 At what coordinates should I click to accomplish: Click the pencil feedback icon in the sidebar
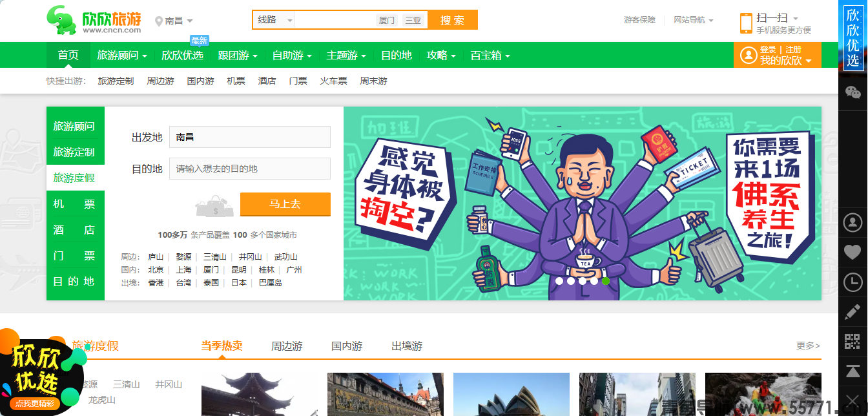tap(853, 312)
